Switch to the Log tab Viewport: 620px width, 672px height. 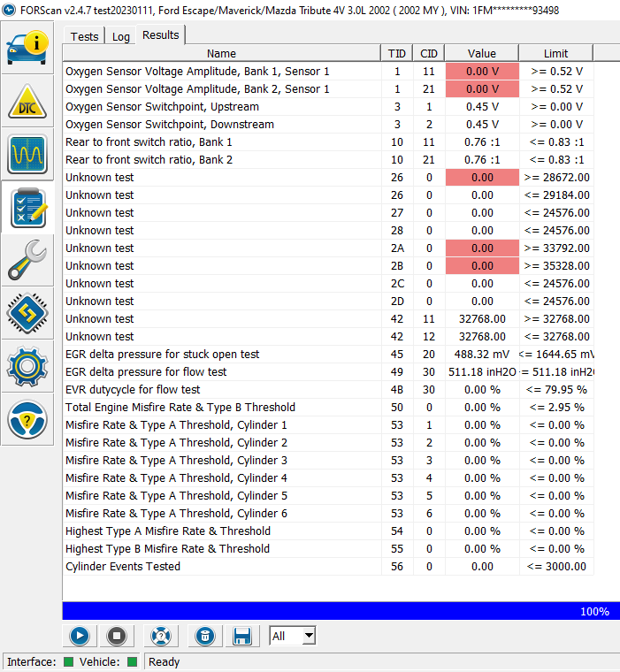(121, 36)
